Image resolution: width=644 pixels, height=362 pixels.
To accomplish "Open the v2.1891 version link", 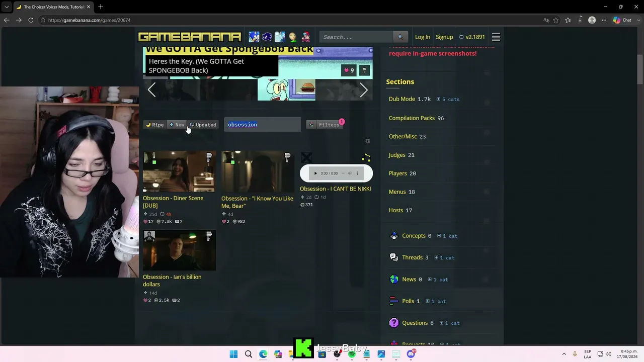I will 472,37.
